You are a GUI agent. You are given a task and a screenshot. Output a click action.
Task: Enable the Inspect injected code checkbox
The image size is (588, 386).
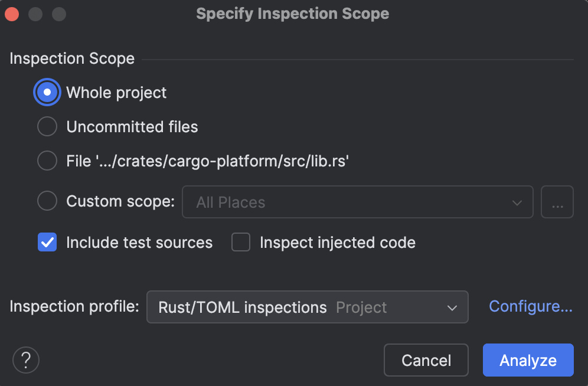[241, 243]
